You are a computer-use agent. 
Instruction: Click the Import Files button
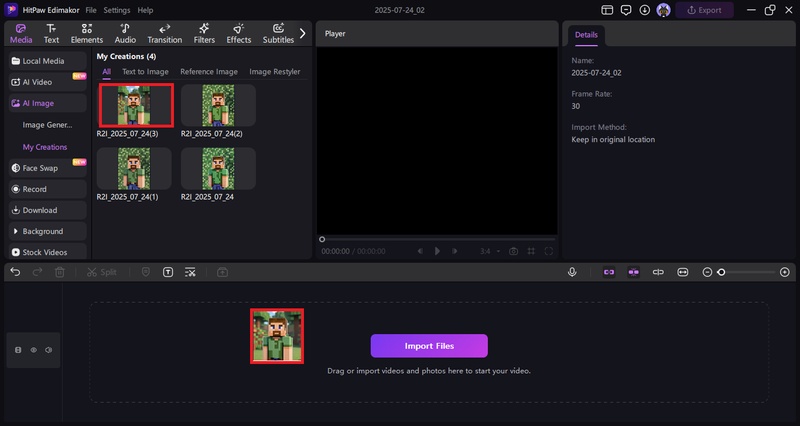pos(429,346)
